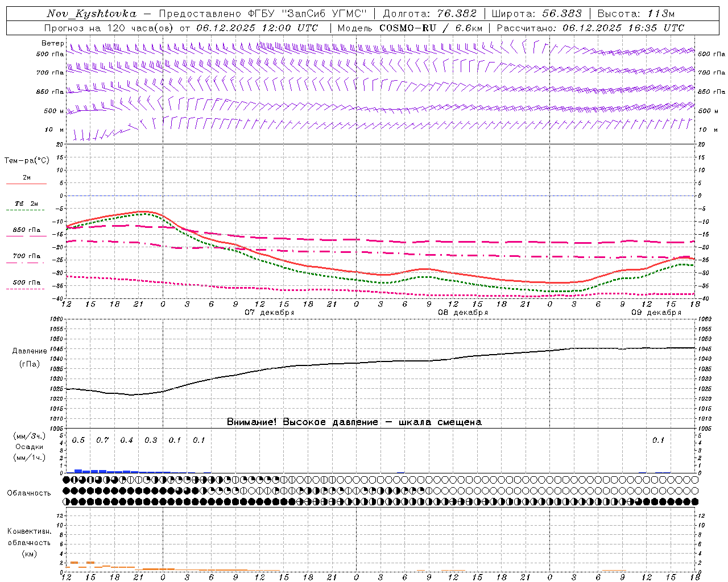Image resolution: width=728 pixels, height=582 pixels.
Task: Click the Рассчитано time 16:35 UTC
Action: pos(656,28)
